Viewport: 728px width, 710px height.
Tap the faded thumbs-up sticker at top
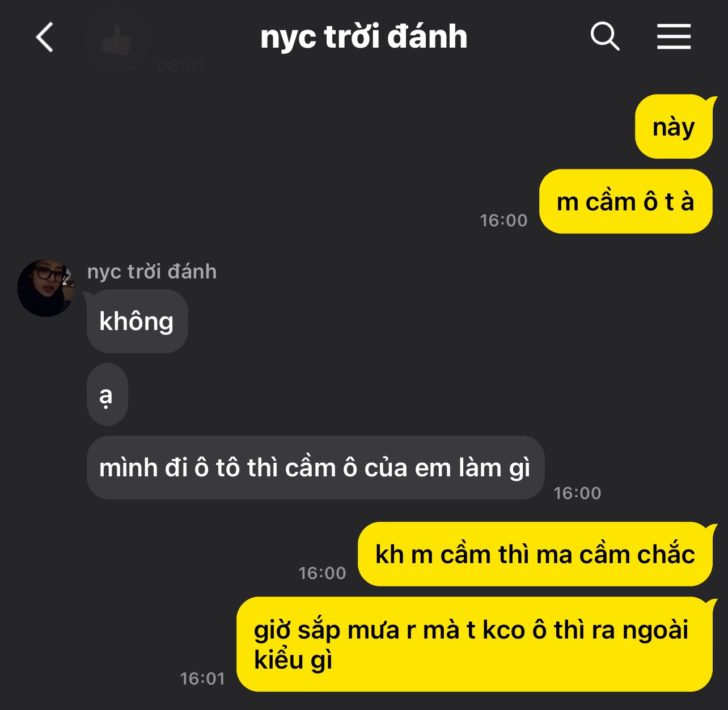[x=116, y=41]
